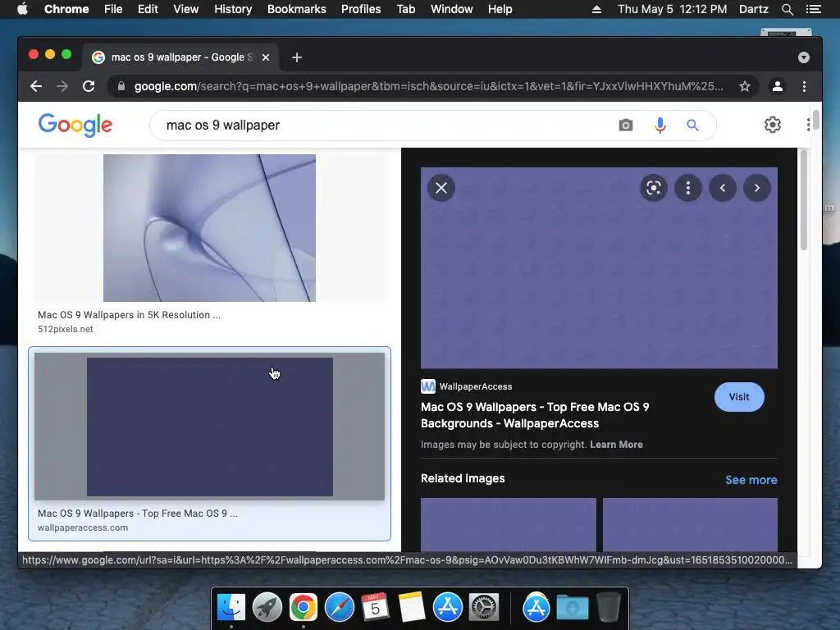Open Chrome's three-dot menu
The height and width of the screenshot is (630, 840).
(x=804, y=86)
